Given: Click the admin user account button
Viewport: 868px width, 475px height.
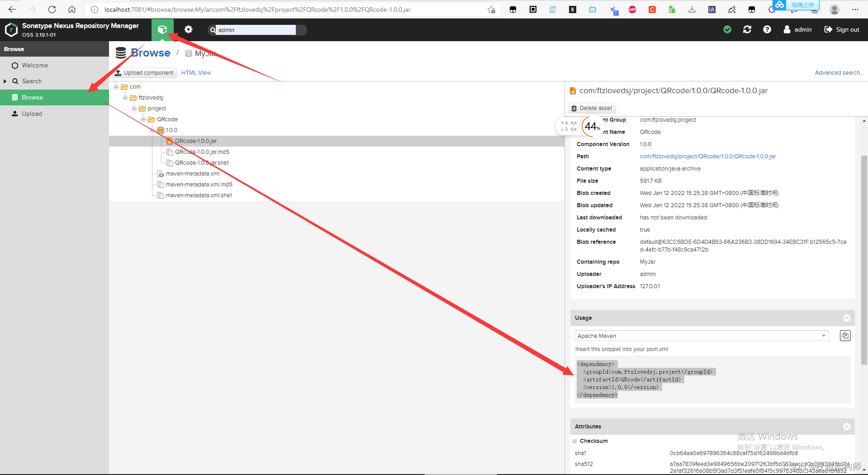Looking at the screenshot, I should point(797,29).
